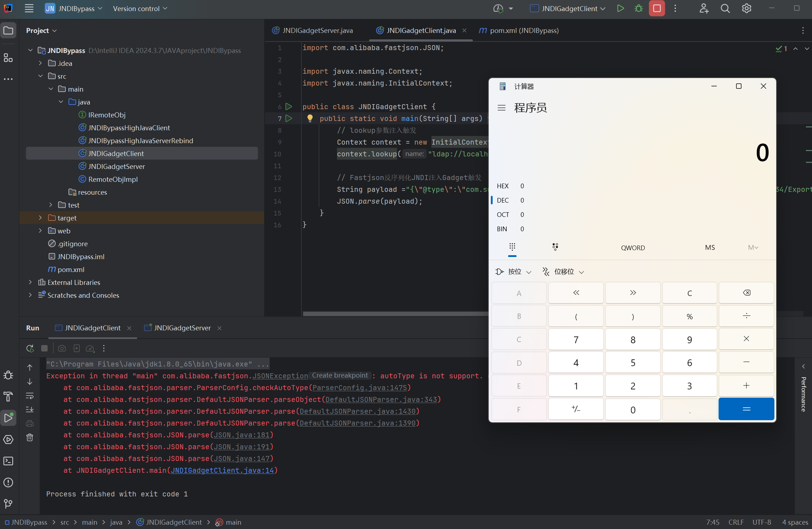
Task: Select JNDIGadgetClient run tab
Action: pyautogui.click(x=88, y=328)
